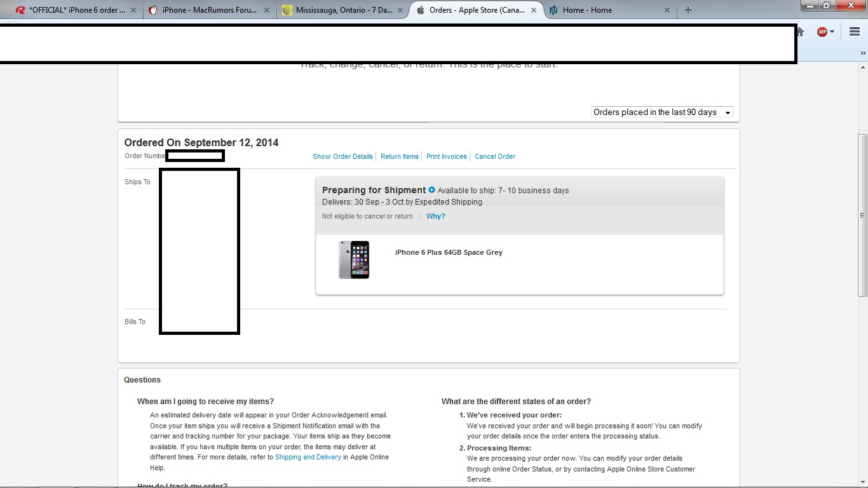Screen dimensions: 868x488
Task: Click the blue arrow beside Preparing for Shipment
Action: pos(432,189)
